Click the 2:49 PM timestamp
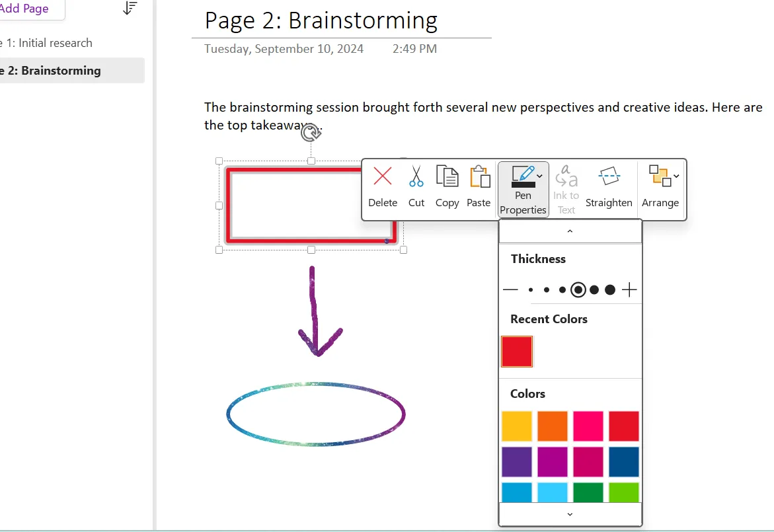The image size is (774, 532). (414, 49)
